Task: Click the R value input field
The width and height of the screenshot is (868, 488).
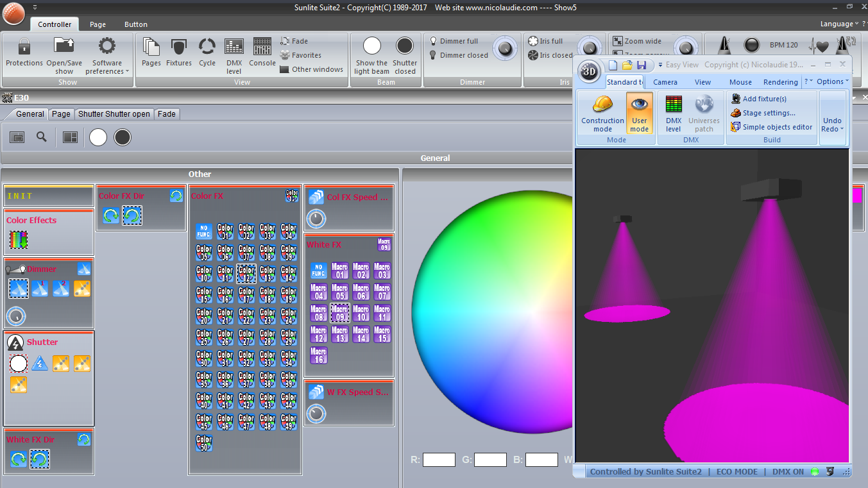Action: 439,460
